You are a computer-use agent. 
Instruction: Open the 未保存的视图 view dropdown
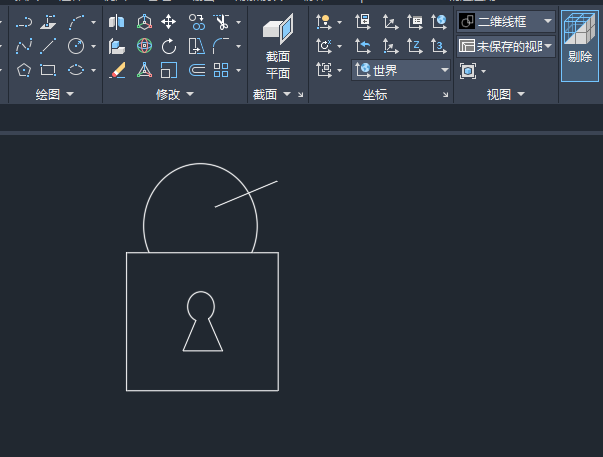[506, 47]
